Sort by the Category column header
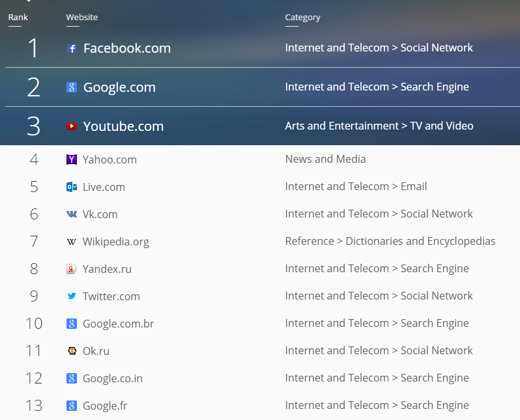Image resolution: width=520 pixels, height=420 pixels. click(303, 18)
